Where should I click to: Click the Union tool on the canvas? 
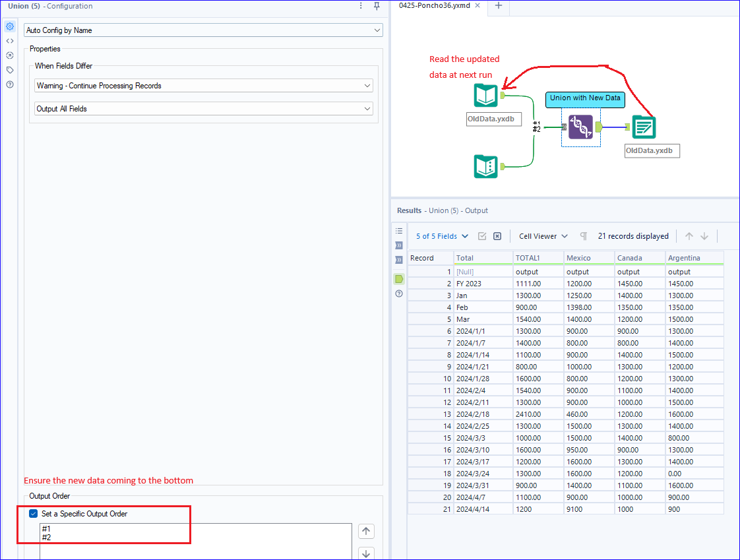pyautogui.click(x=580, y=127)
